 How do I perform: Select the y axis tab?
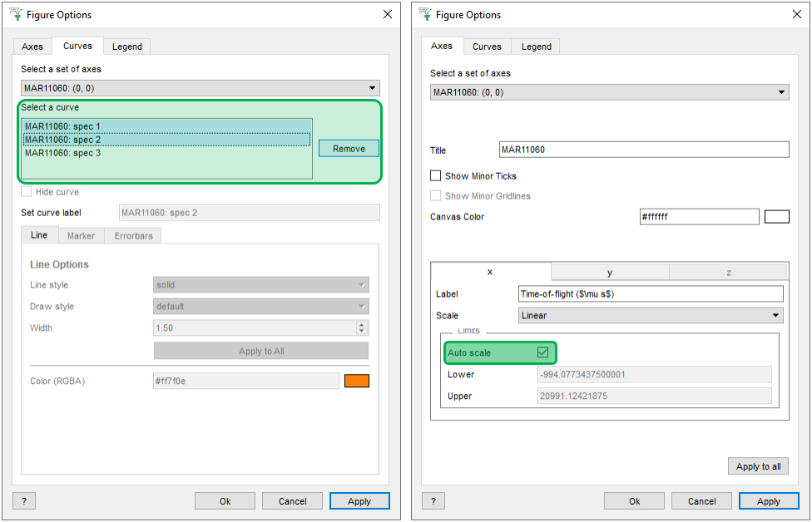click(610, 273)
